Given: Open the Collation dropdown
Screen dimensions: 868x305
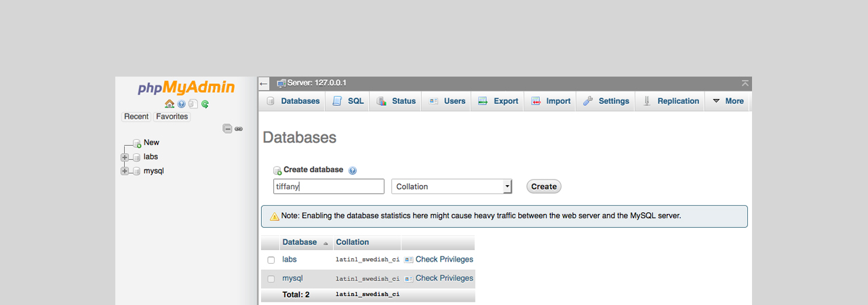Looking at the screenshot, I should (x=452, y=186).
